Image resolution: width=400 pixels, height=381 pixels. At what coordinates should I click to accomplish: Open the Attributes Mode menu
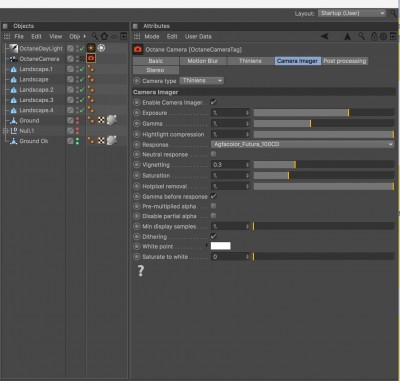coord(152,36)
